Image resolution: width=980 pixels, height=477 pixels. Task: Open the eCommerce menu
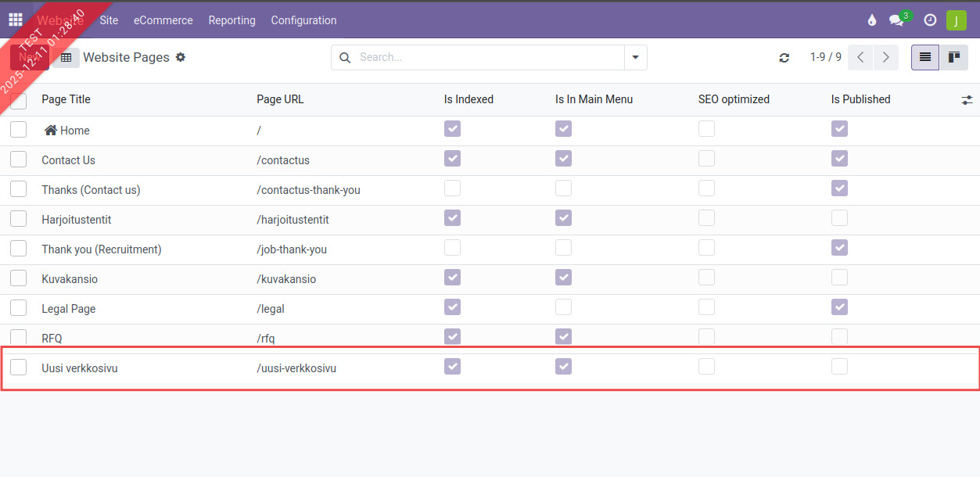click(x=163, y=20)
